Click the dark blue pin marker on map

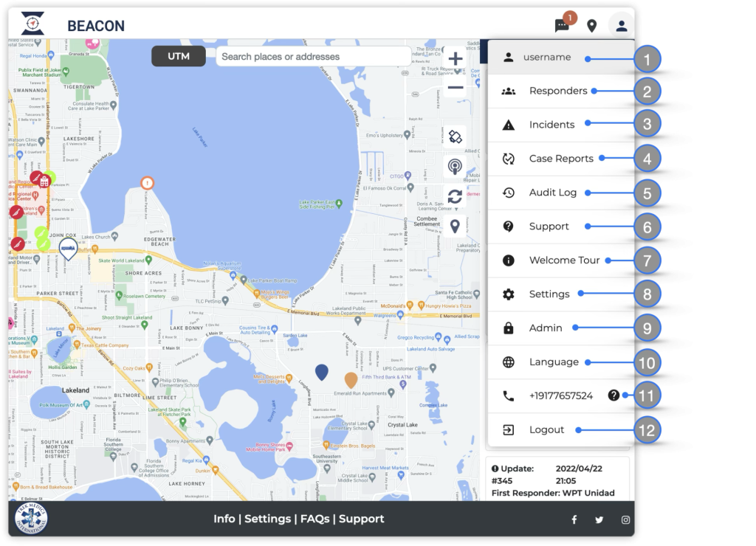[x=322, y=372]
